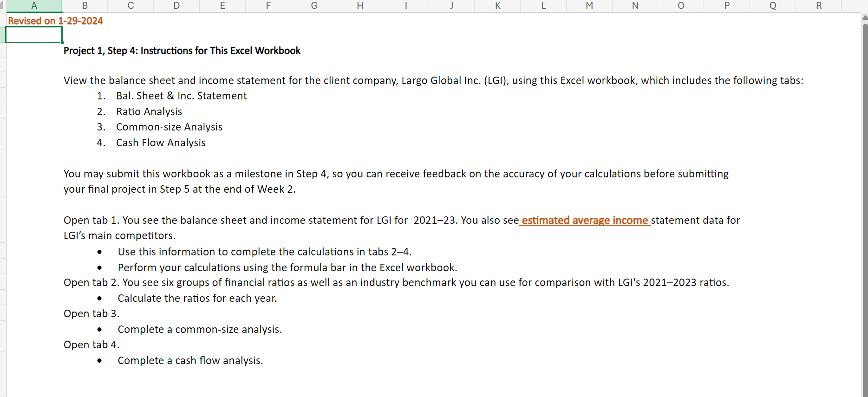
Task: Click 'Perform your calculations using the formula bar' bullet
Action: [x=287, y=267]
